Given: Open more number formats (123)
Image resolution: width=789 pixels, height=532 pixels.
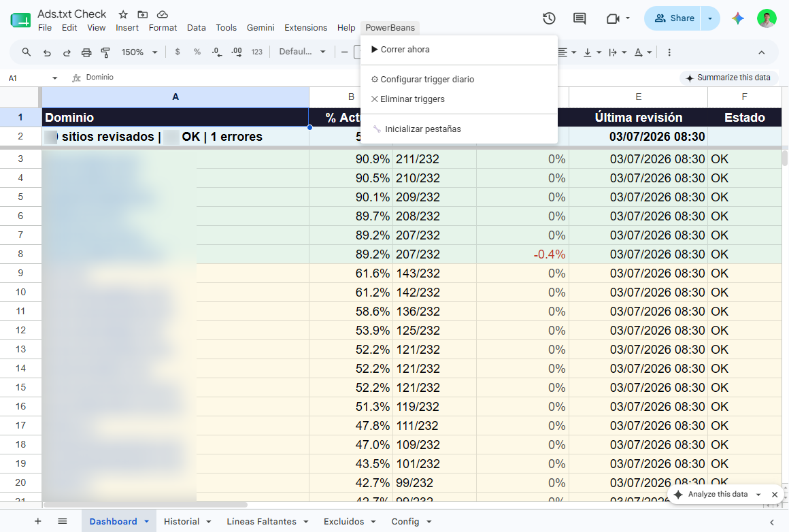Looking at the screenshot, I should point(256,52).
